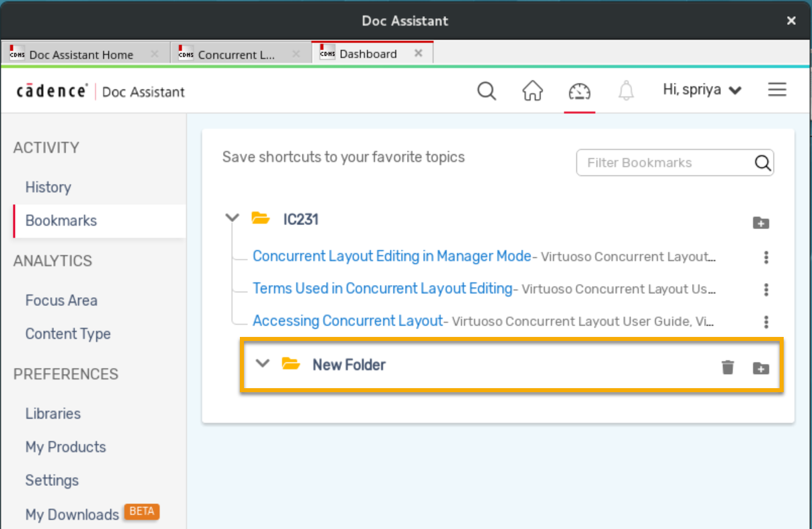Go to home via house icon

pos(532,90)
